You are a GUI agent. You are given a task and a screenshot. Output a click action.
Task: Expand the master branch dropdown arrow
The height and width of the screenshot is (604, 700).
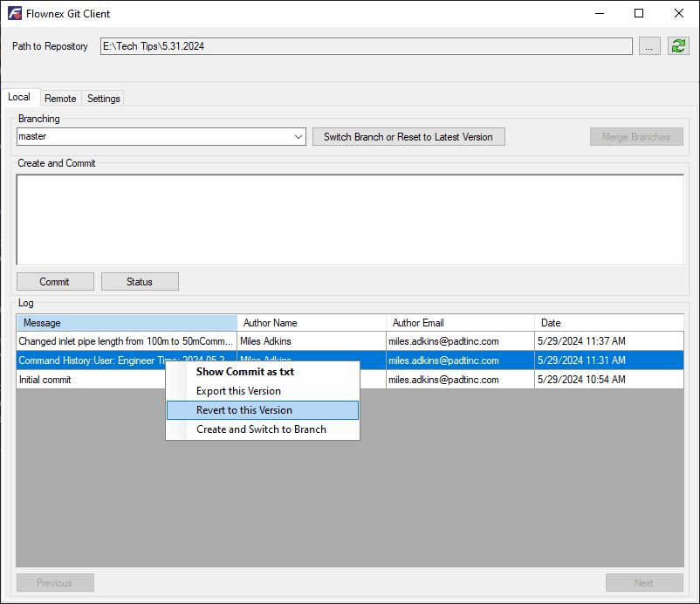[299, 137]
